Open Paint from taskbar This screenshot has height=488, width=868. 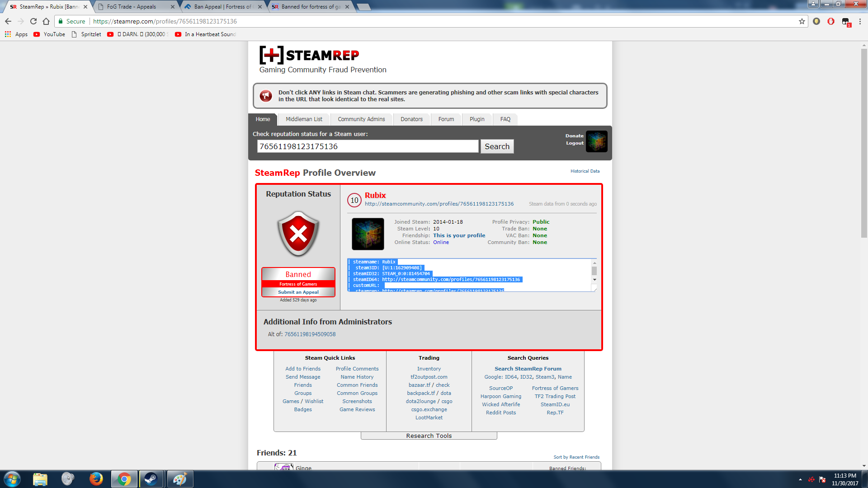(x=179, y=479)
